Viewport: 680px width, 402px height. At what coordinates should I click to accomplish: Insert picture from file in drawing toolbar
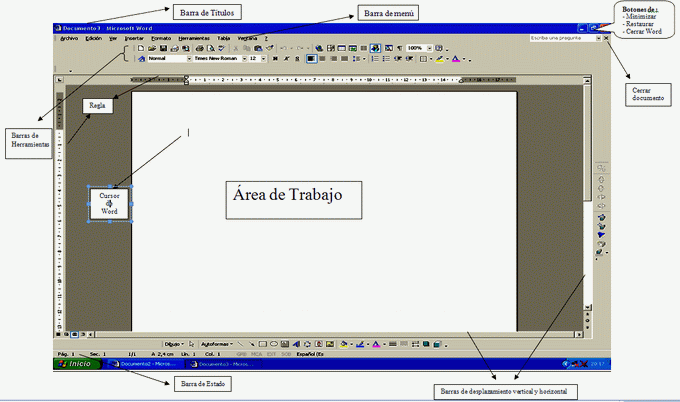(330, 344)
